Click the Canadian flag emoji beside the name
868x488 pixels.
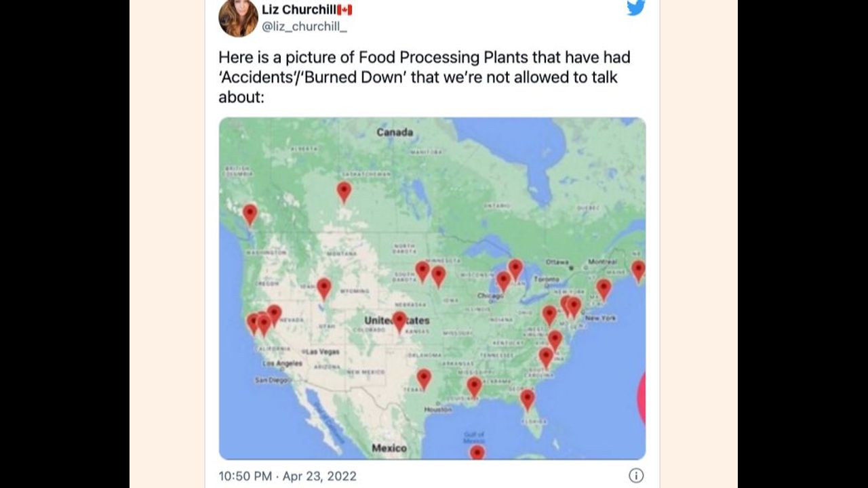click(x=344, y=9)
